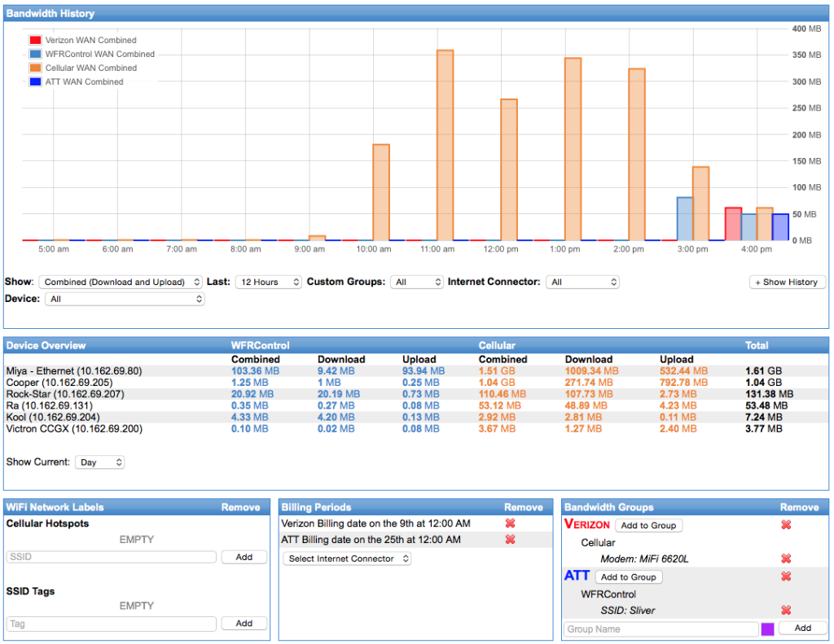Click 10:00 am orange cellular bar
The width and height of the screenshot is (834, 644).
pos(381,192)
